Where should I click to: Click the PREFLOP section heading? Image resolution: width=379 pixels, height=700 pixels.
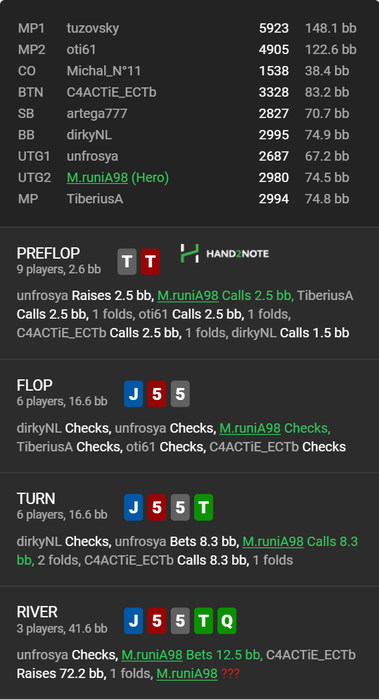[x=48, y=253]
